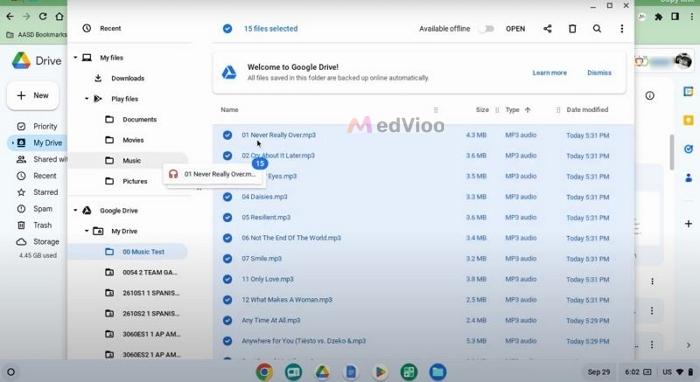Collapse My files tree arrow

point(75,58)
